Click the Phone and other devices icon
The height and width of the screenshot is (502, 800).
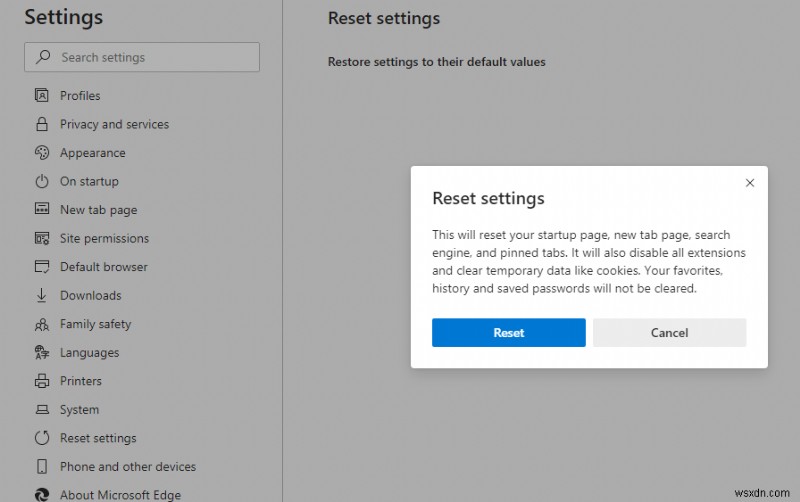click(42, 466)
